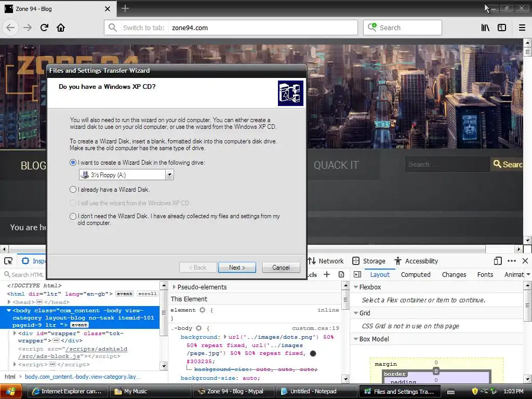Expand the background shorthand property arrow
The image size is (532, 399).
225,337
